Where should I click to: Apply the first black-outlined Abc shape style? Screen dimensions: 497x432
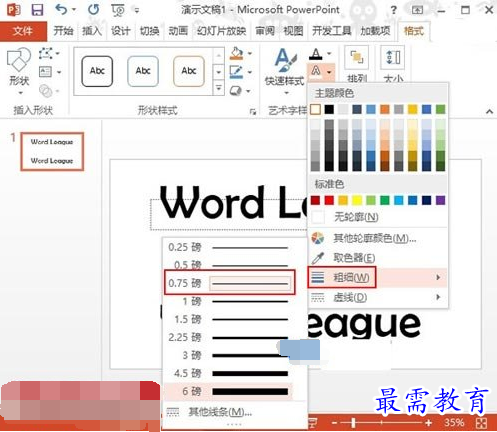(x=97, y=71)
